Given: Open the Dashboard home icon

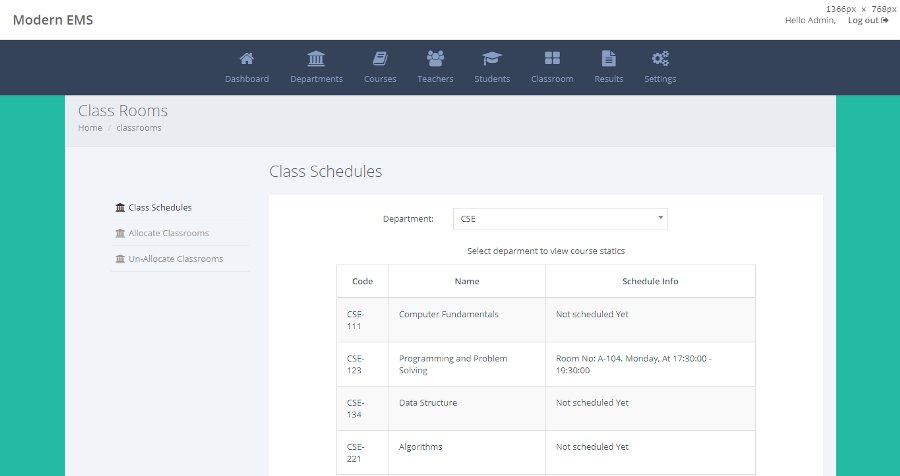Looking at the screenshot, I should tap(247, 58).
